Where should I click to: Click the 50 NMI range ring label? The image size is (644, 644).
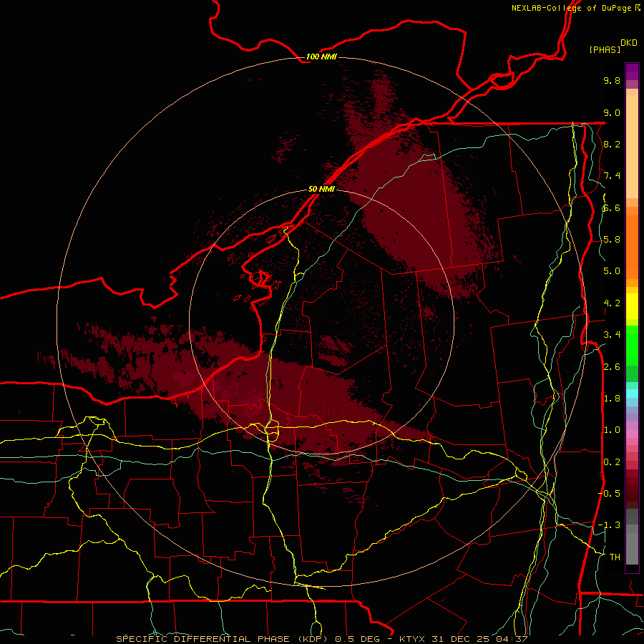pos(321,189)
